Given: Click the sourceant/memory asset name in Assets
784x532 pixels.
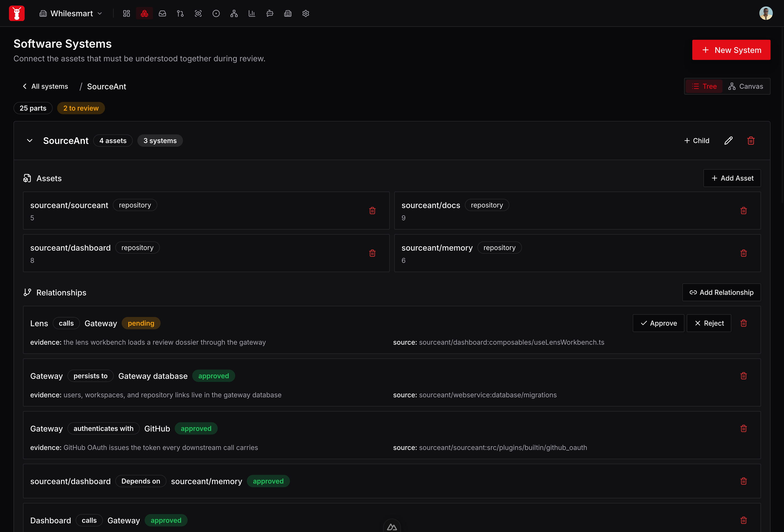Looking at the screenshot, I should pos(437,248).
